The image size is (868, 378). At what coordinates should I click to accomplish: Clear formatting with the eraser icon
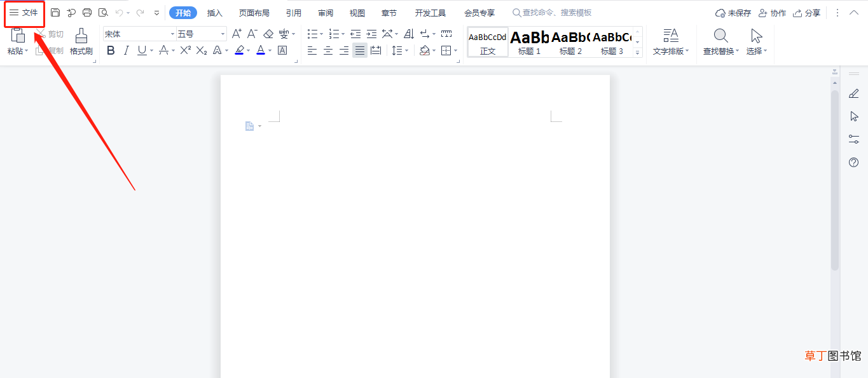[x=268, y=34]
